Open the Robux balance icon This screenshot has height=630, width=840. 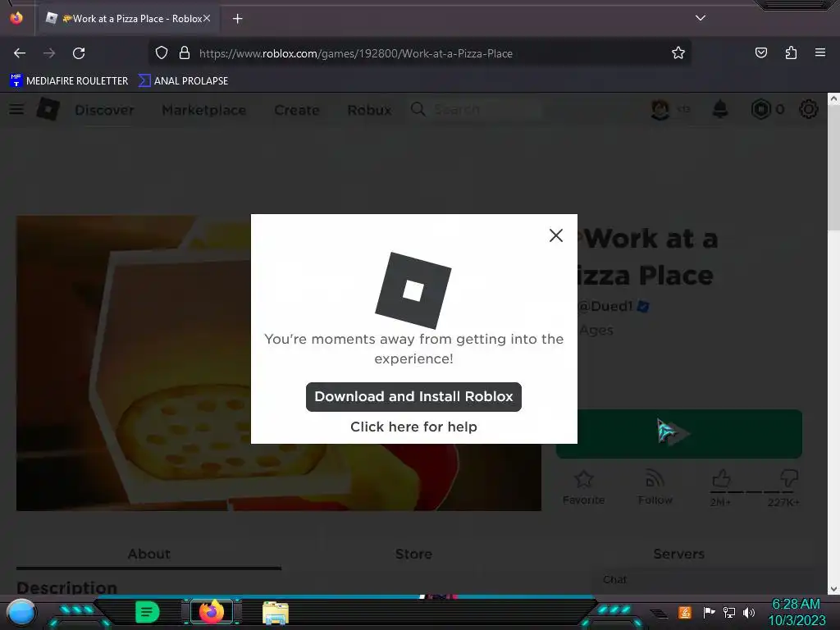760,109
